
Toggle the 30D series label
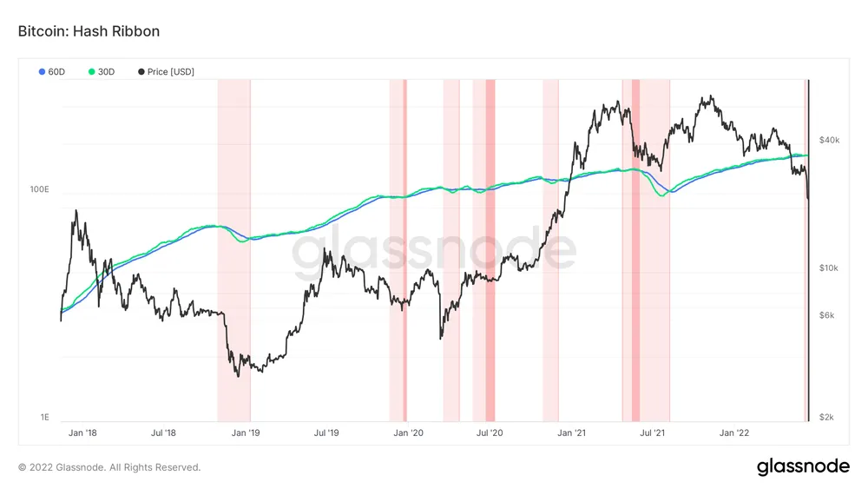pos(106,71)
